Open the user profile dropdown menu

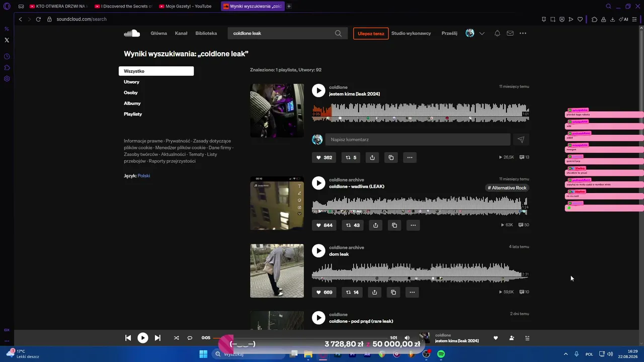point(481,33)
